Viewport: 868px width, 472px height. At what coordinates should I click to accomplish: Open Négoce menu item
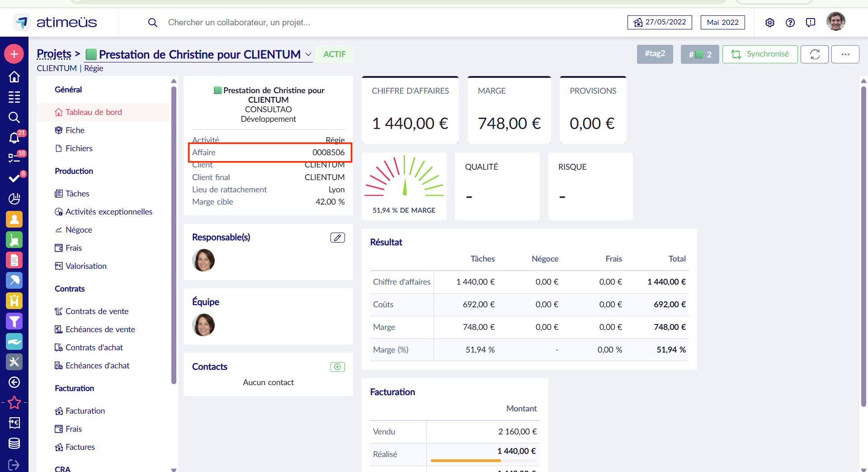point(104,230)
